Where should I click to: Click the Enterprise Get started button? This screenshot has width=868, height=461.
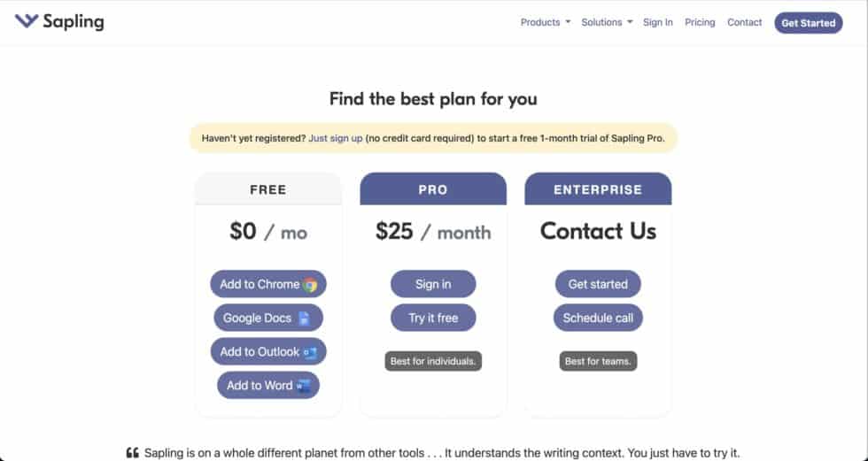coord(598,284)
